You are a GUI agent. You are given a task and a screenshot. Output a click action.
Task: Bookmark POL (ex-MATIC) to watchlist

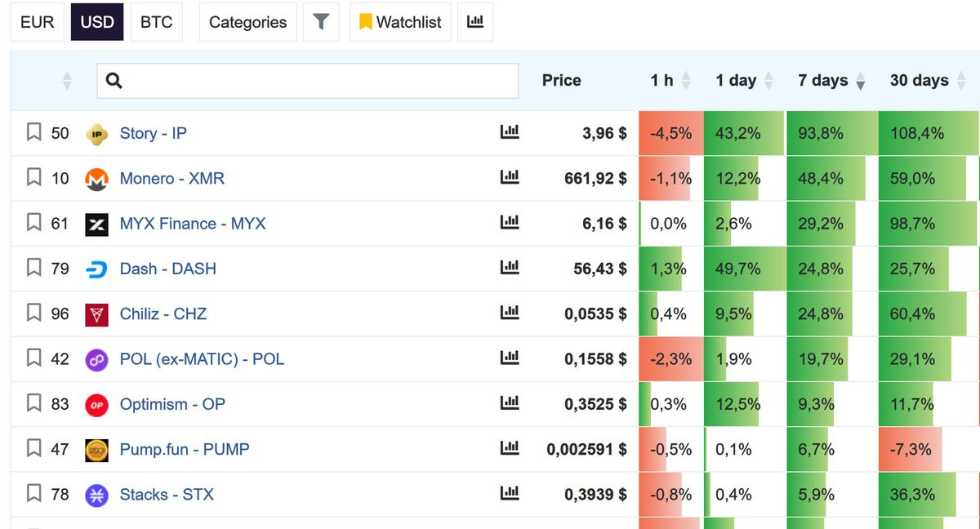click(33, 358)
